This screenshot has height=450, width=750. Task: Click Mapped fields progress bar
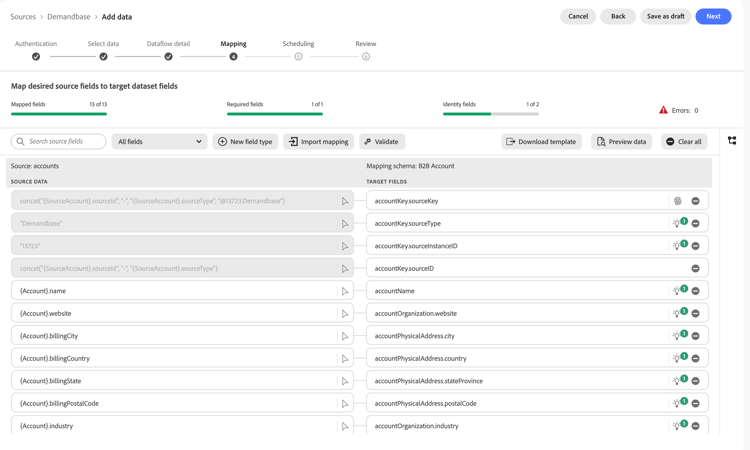click(59, 114)
